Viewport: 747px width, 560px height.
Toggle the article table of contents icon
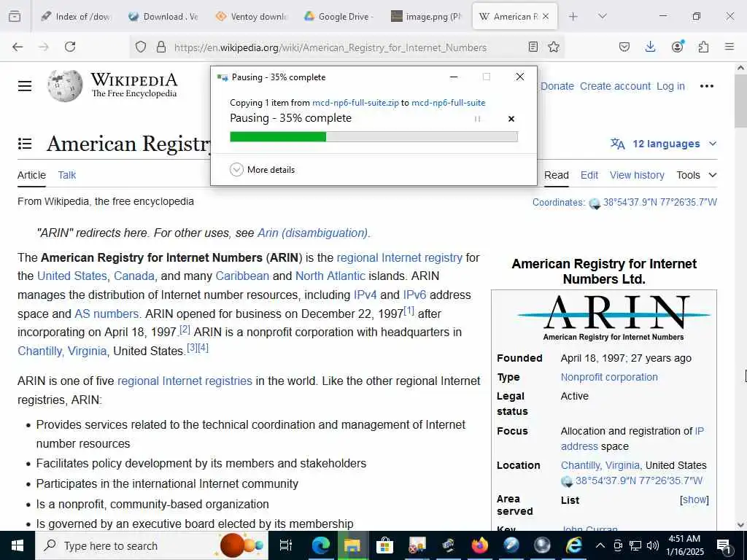(25, 144)
